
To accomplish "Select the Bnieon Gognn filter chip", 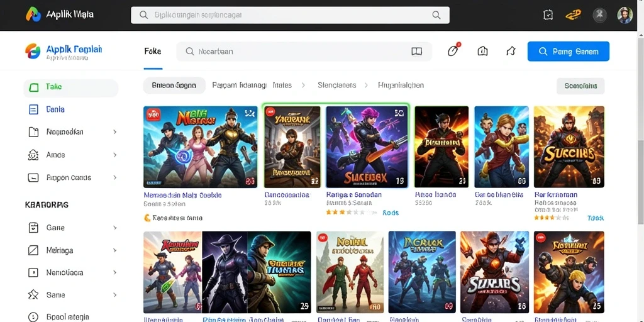I will (x=174, y=86).
